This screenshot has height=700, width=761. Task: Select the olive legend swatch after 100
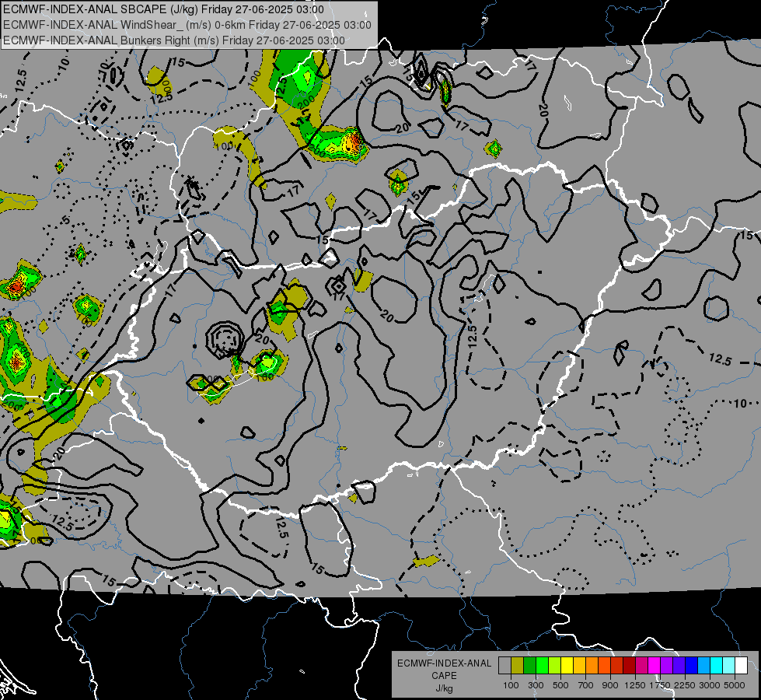pos(518,665)
